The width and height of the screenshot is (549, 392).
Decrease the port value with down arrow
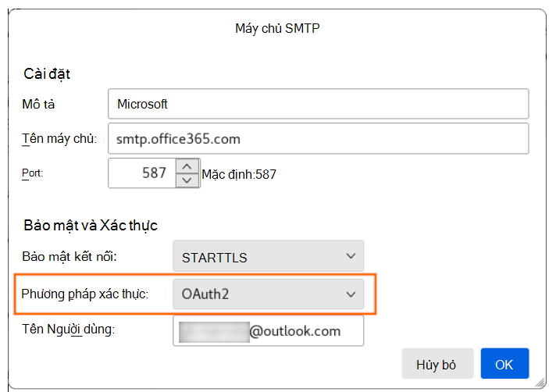pos(187,180)
